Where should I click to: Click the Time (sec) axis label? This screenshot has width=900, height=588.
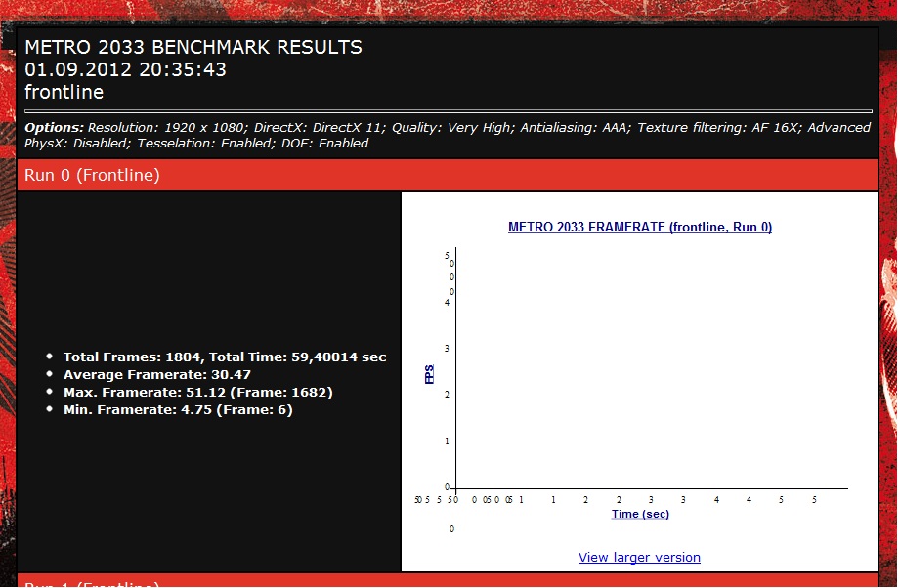click(640, 514)
